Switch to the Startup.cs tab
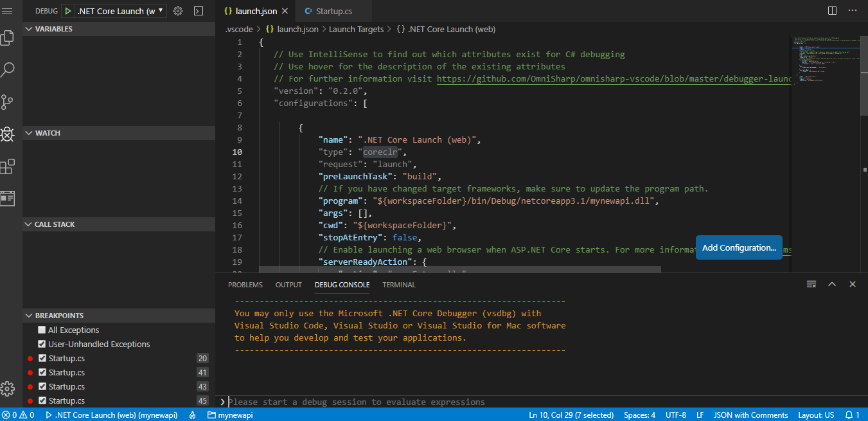The width and height of the screenshot is (868, 421). (x=333, y=10)
